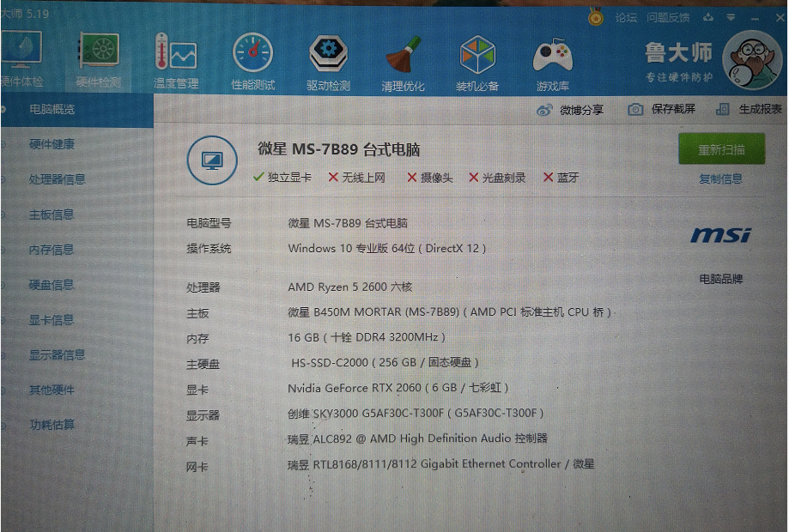Open 内存信息 memory info
Image resolution: width=789 pixels, height=532 pixels.
pos(52,250)
